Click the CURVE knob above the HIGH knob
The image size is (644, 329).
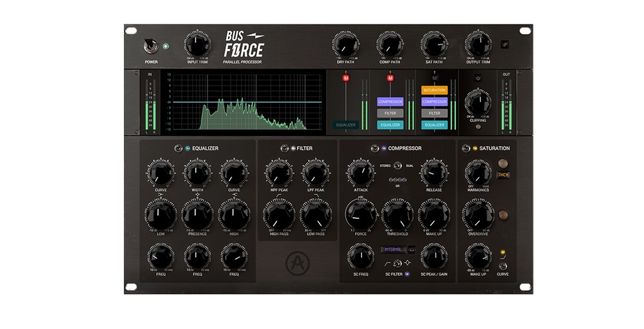point(234,173)
